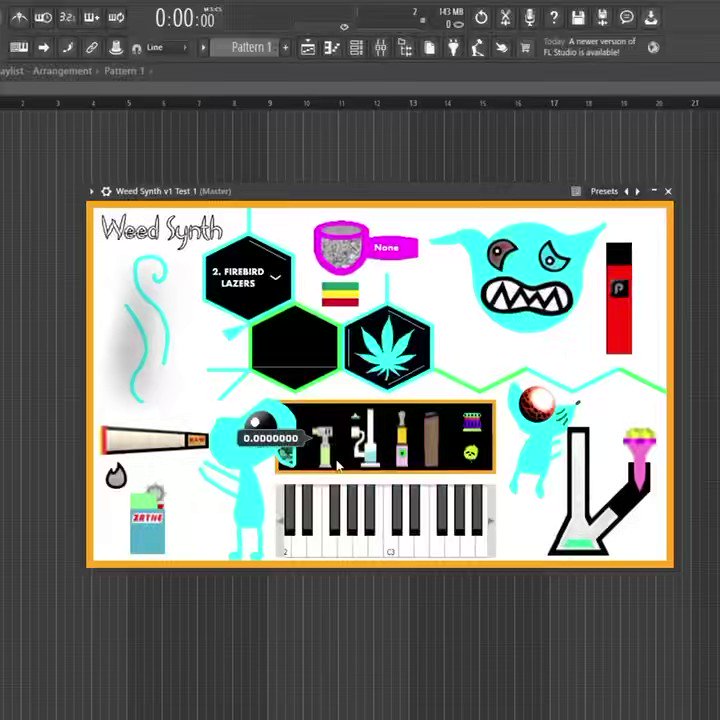Click the yellow and pink device icon
The width and height of the screenshot is (720, 720).
pos(402,439)
